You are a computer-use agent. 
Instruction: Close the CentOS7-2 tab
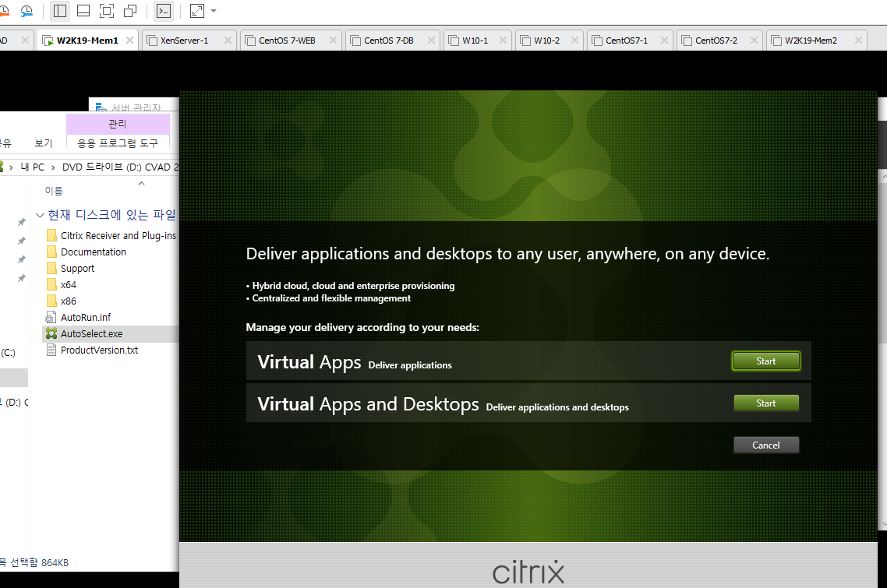(x=754, y=40)
